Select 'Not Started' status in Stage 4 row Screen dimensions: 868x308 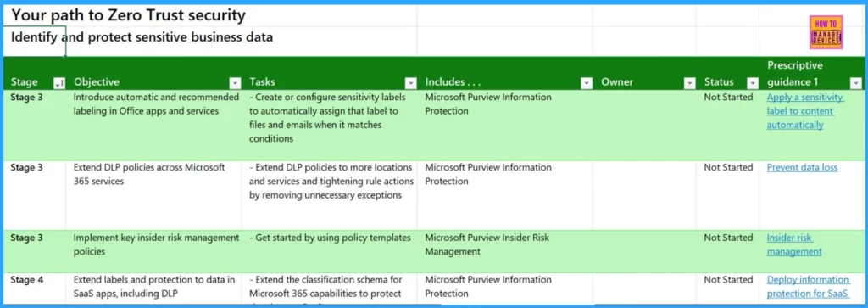point(727,288)
